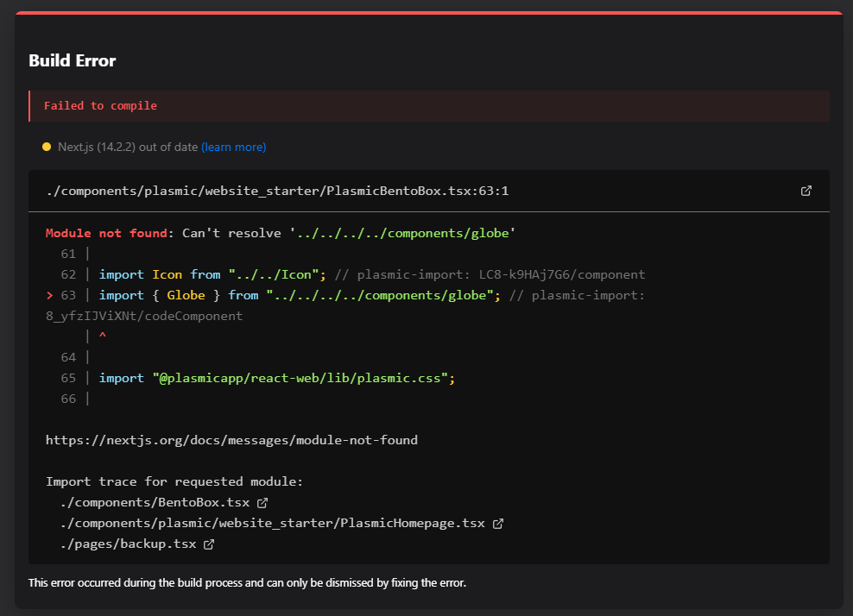Click the yellow Next.js version status dot
Screen dimensions: 853x616
[47, 147]
